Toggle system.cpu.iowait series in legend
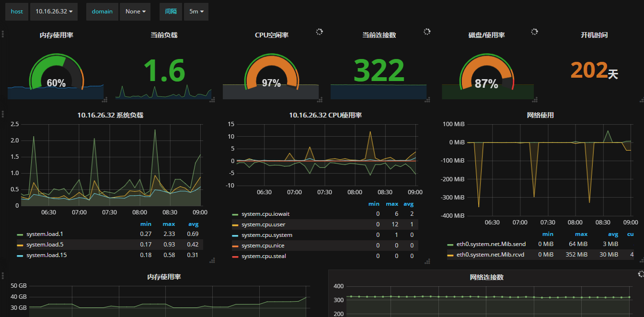This screenshot has width=644, height=317. pos(265,214)
